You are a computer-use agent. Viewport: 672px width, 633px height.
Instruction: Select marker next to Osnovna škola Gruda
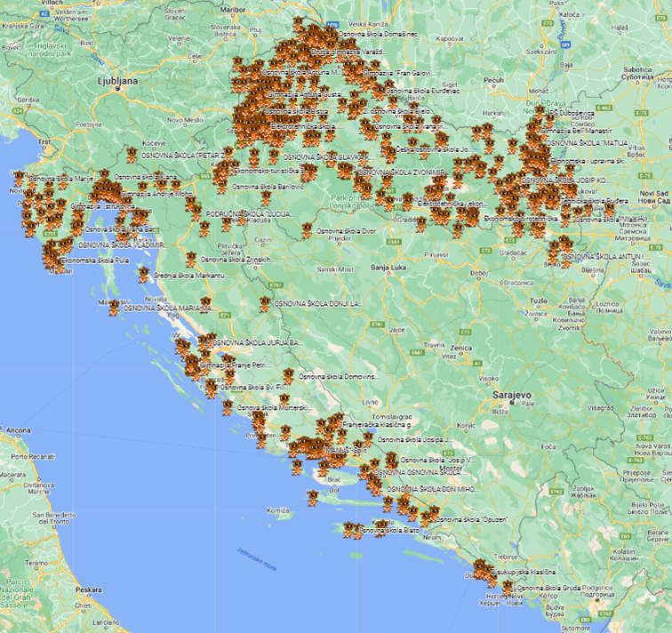[x=508, y=588]
